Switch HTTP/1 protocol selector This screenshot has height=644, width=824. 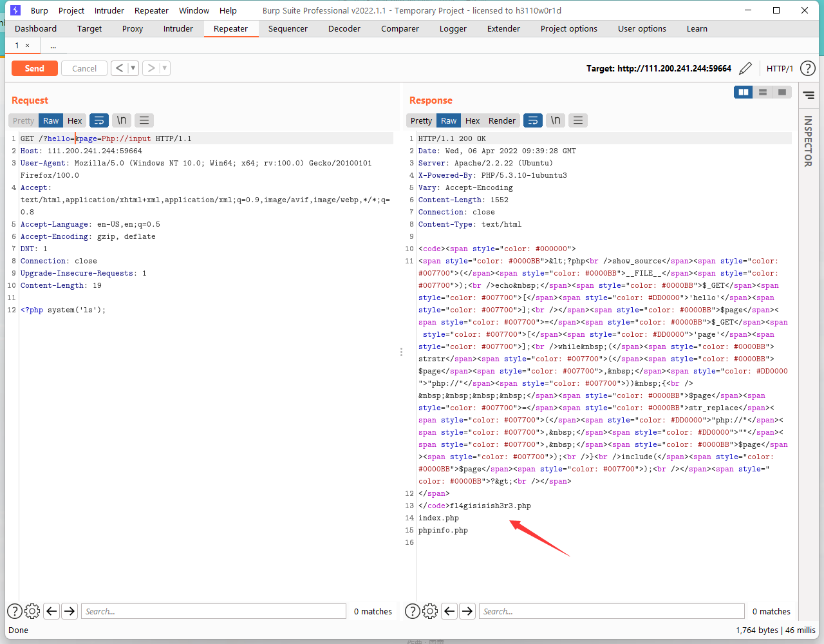pyautogui.click(x=780, y=68)
